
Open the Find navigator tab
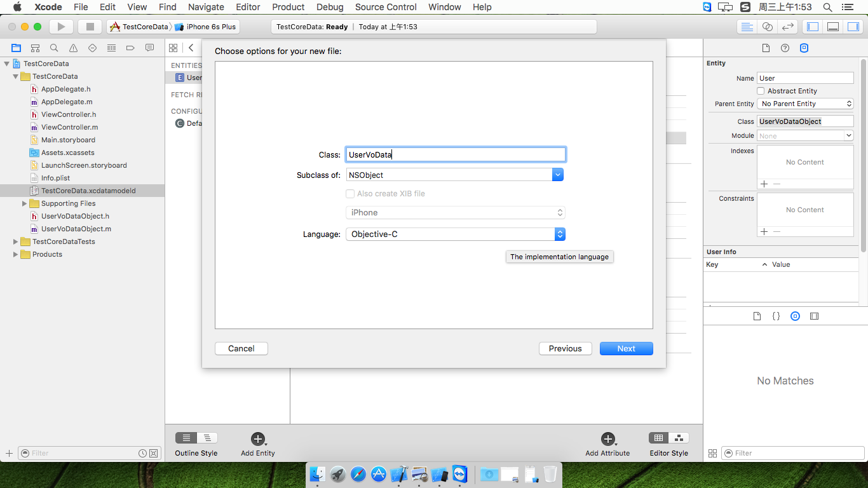(54, 48)
